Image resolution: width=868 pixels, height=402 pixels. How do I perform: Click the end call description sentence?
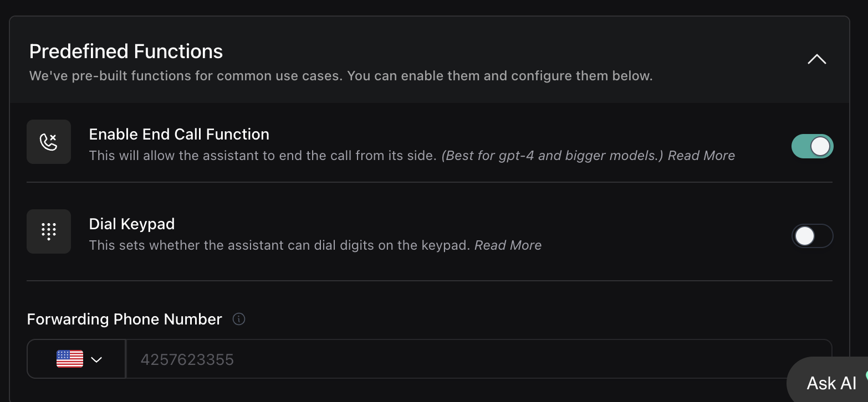(x=263, y=156)
